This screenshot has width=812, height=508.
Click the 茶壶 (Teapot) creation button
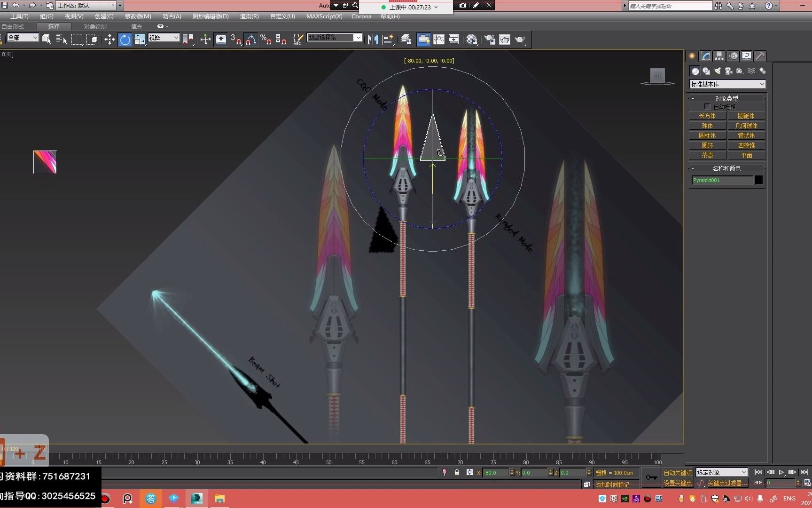click(x=707, y=155)
